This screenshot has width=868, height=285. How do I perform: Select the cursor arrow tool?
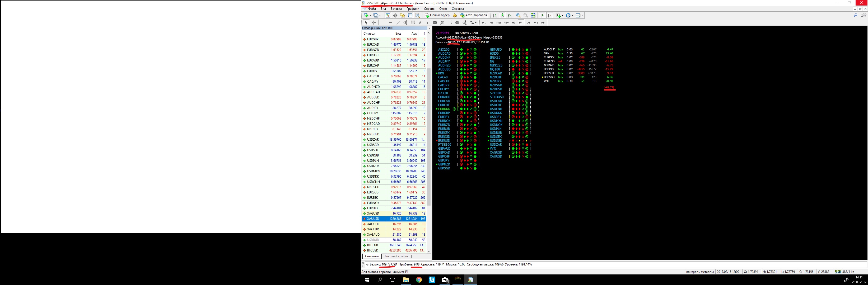coord(366,22)
